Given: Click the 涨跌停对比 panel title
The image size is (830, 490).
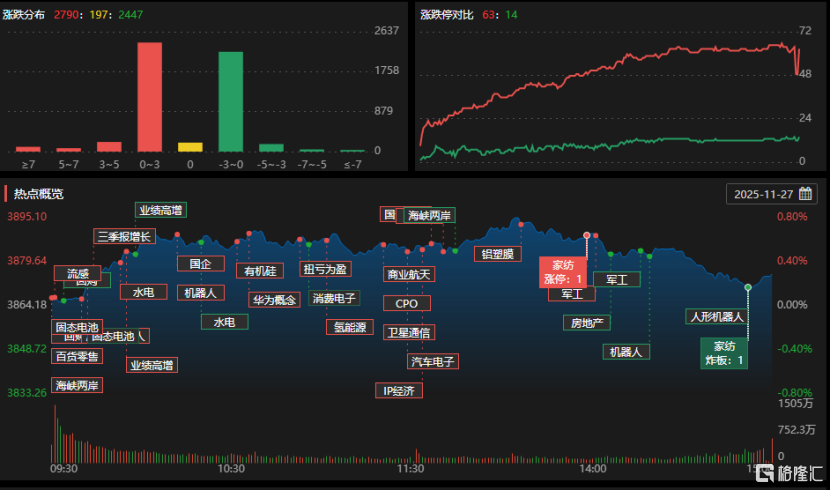Looking at the screenshot, I should point(447,14).
